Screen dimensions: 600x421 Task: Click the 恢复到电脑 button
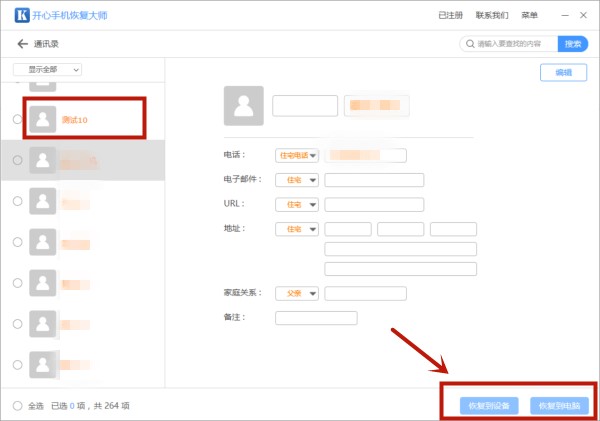(559, 406)
